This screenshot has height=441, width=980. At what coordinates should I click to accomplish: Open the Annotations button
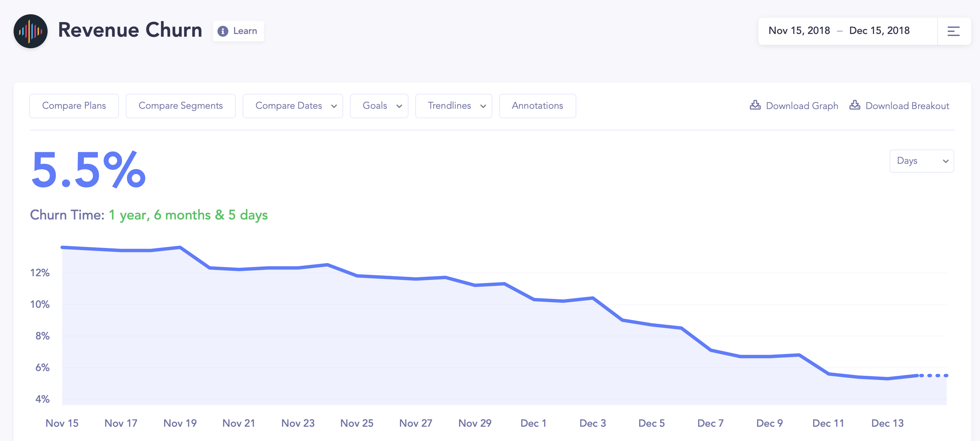[537, 106]
